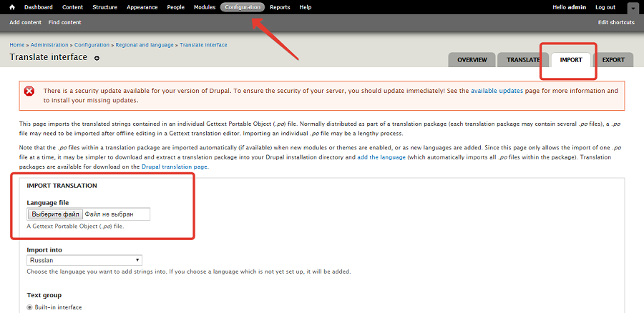Image resolution: width=644 pixels, height=313 pixels.
Task: Go to the home icon in admin bar
Action: (x=12, y=7)
